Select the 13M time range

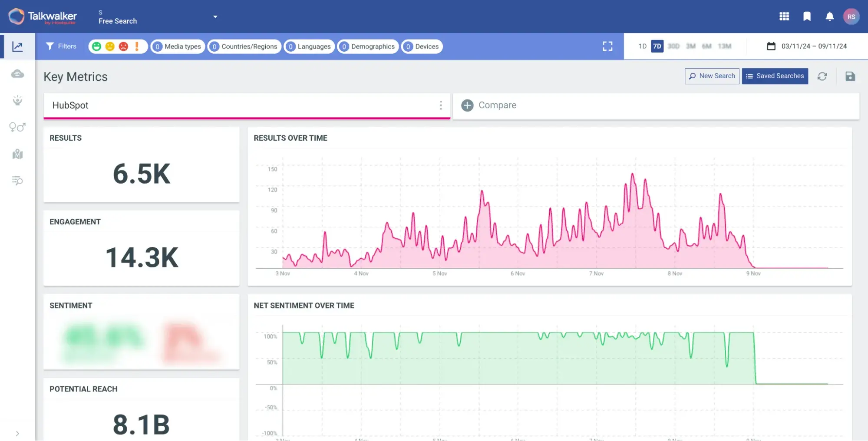coord(725,46)
